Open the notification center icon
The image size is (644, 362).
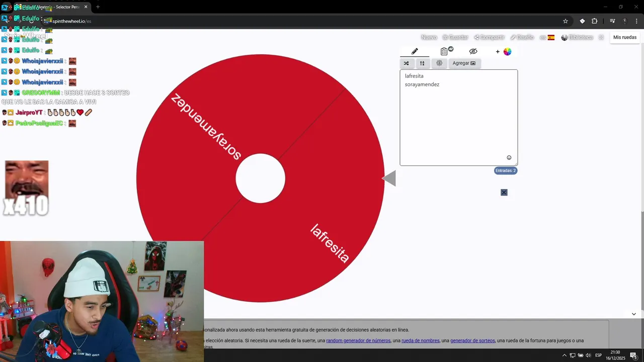633,355
